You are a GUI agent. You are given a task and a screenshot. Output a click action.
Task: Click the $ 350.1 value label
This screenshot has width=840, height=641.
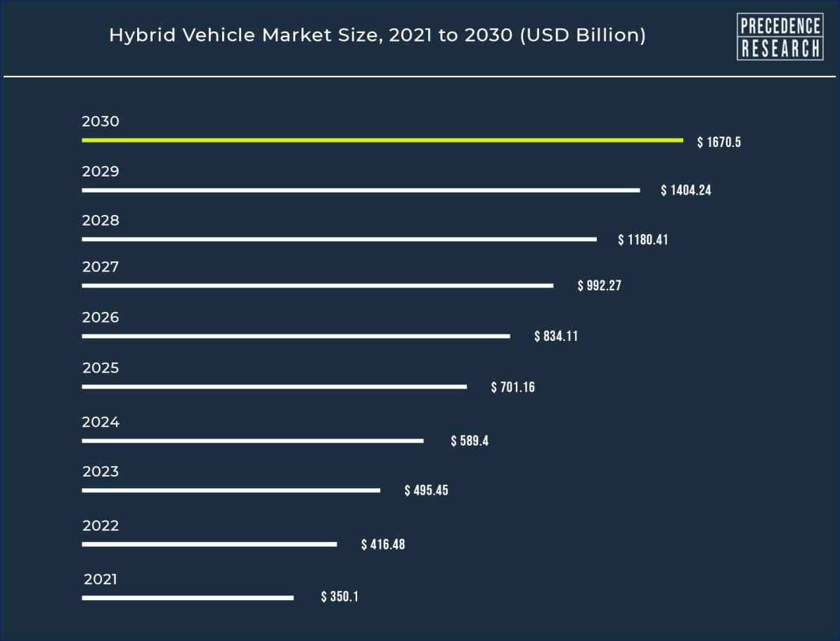[340, 597]
